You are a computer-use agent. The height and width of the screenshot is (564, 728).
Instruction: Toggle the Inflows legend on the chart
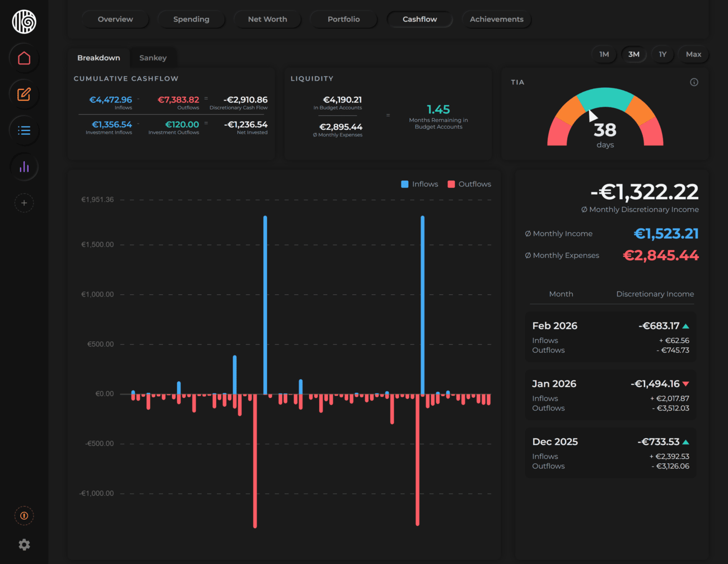click(419, 184)
